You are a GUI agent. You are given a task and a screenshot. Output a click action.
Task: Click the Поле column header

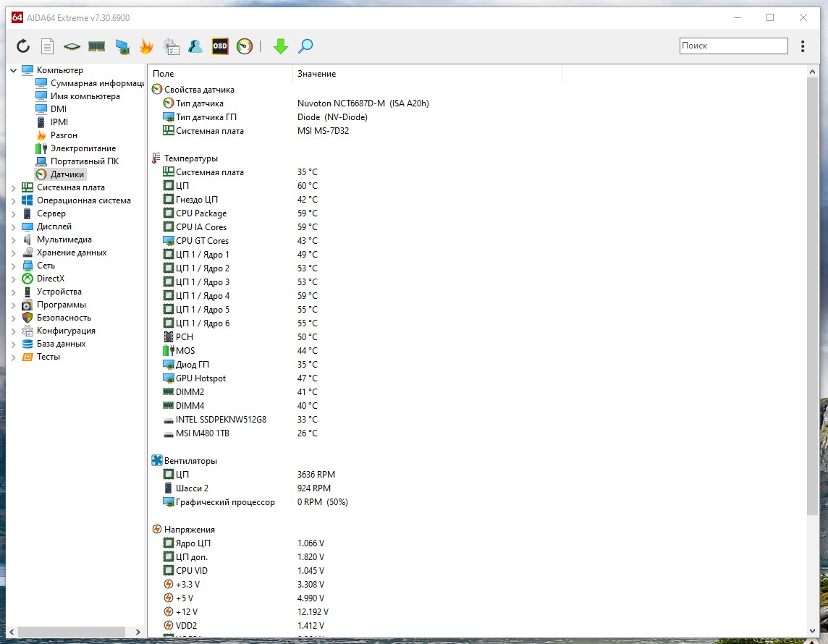[220, 74]
